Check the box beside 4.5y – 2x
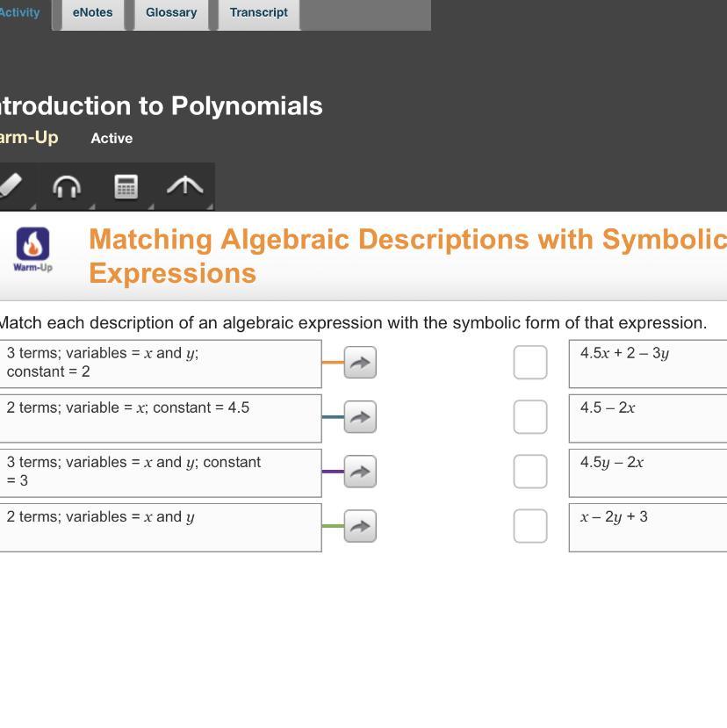The height and width of the screenshot is (728, 727). point(530,472)
